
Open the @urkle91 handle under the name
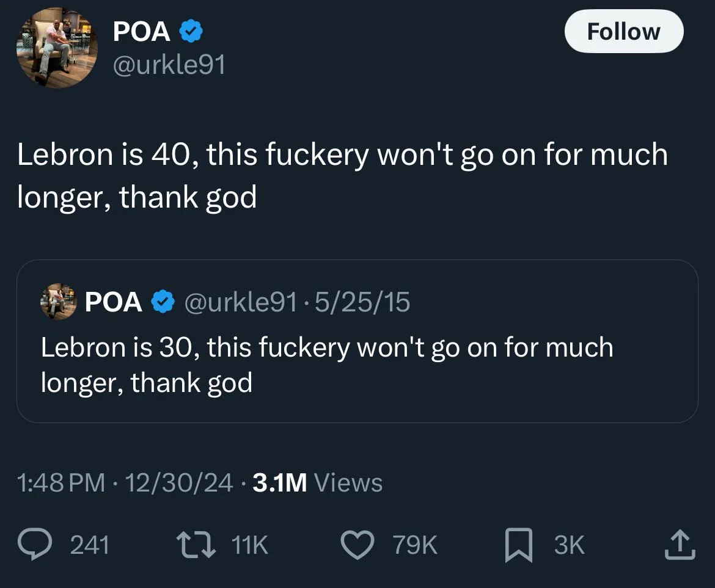(x=169, y=65)
